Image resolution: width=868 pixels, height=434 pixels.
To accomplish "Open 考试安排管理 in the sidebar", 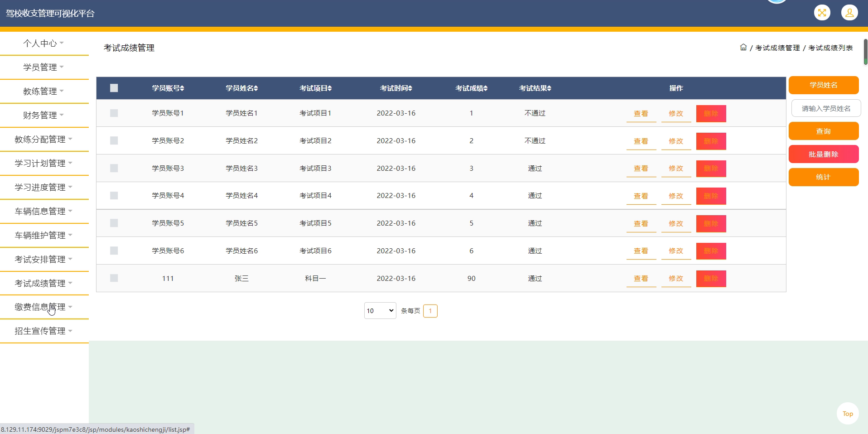I will click(44, 260).
